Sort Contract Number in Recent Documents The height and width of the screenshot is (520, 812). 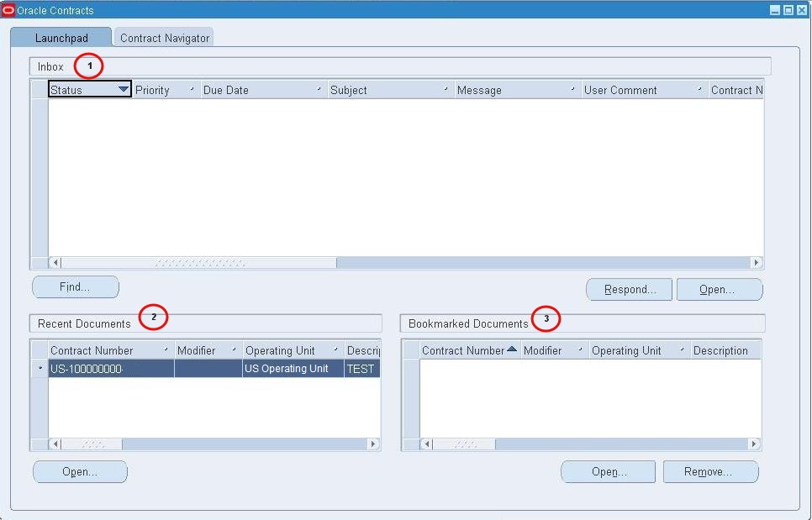click(166, 349)
